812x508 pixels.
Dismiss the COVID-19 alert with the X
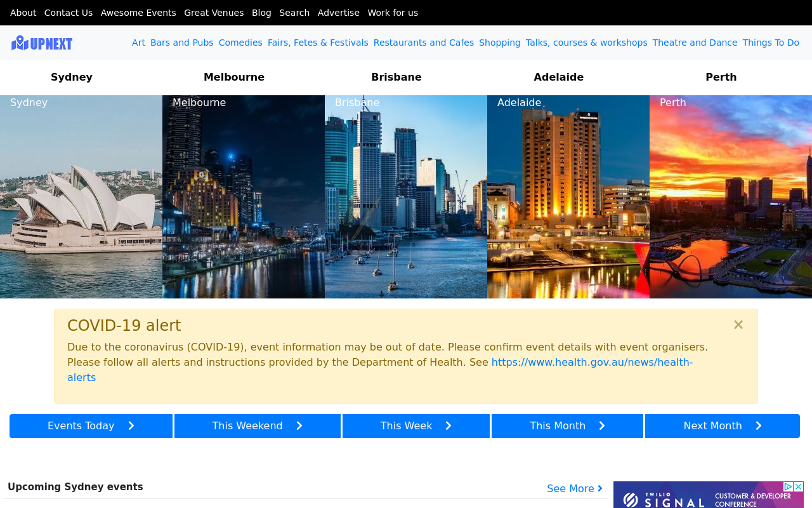[x=738, y=324]
